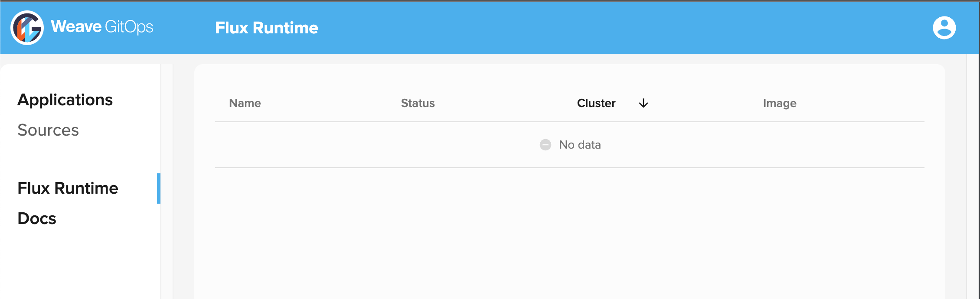The image size is (980, 299).
Task: Open the Docs page
Action: pos(36,218)
